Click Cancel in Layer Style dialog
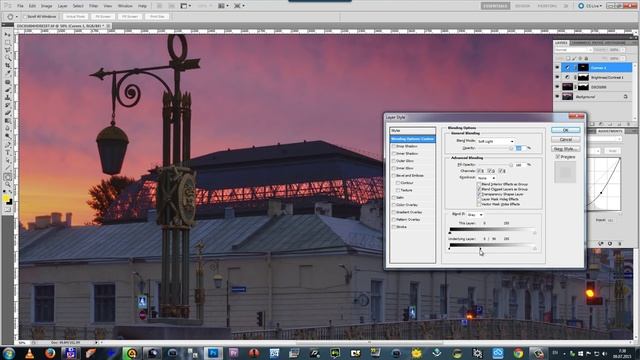Image resolution: width=640 pixels, height=360 pixels. pyautogui.click(x=565, y=140)
